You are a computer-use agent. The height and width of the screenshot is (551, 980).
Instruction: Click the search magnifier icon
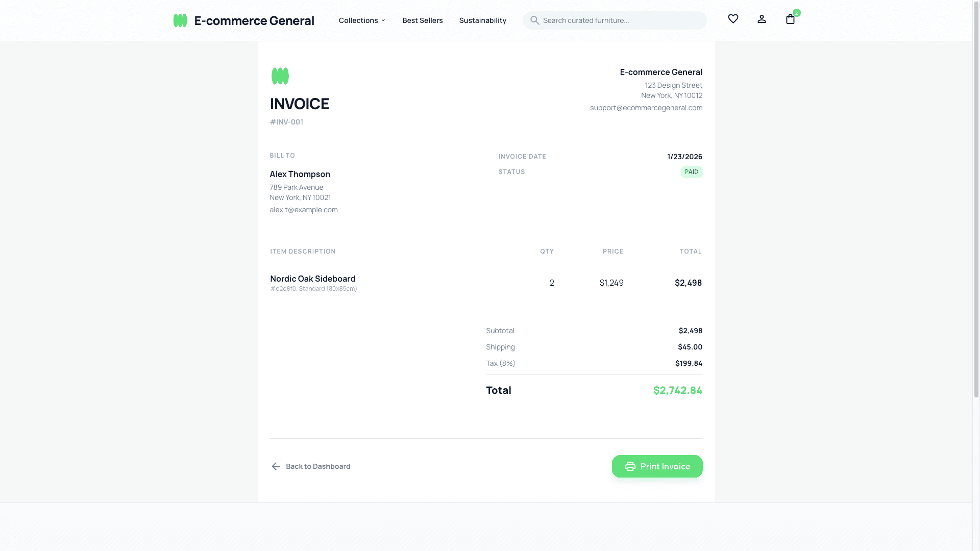(535, 20)
